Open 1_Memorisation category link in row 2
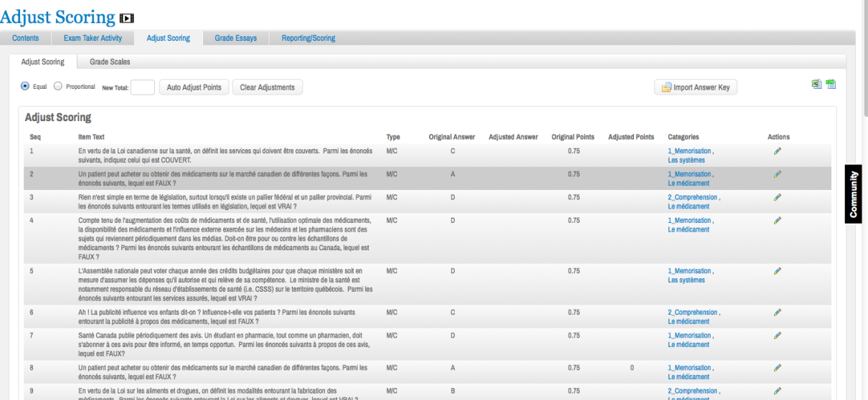The image size is (868, 400). (x=689, y=174)
